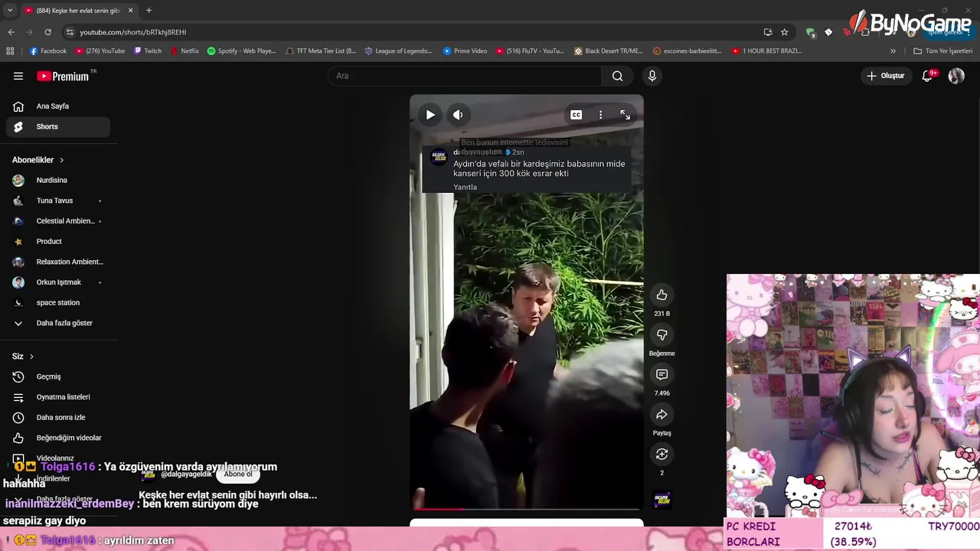The image size is (980, 551).
Task: Click the Ara search input field
Action: point(465,76)
